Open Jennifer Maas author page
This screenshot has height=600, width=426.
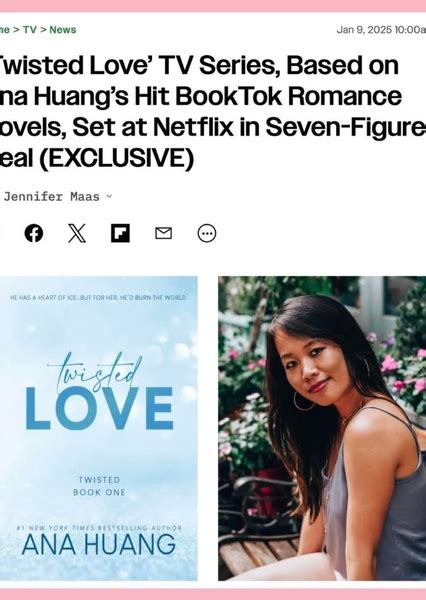click(51, 197)
